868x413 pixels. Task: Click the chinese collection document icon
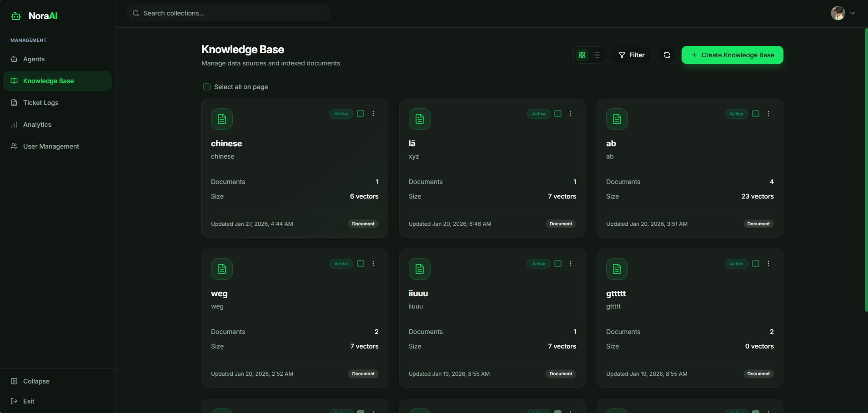222,119
